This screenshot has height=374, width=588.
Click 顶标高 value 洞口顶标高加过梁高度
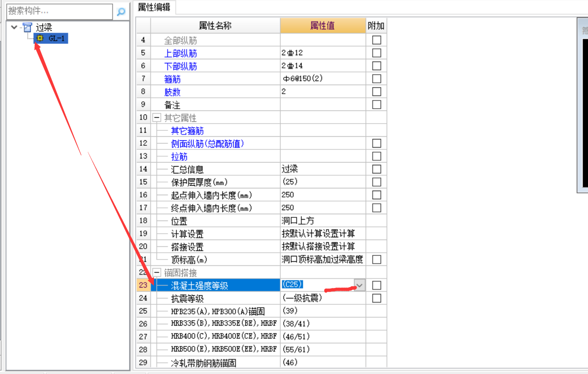(323, 259)
